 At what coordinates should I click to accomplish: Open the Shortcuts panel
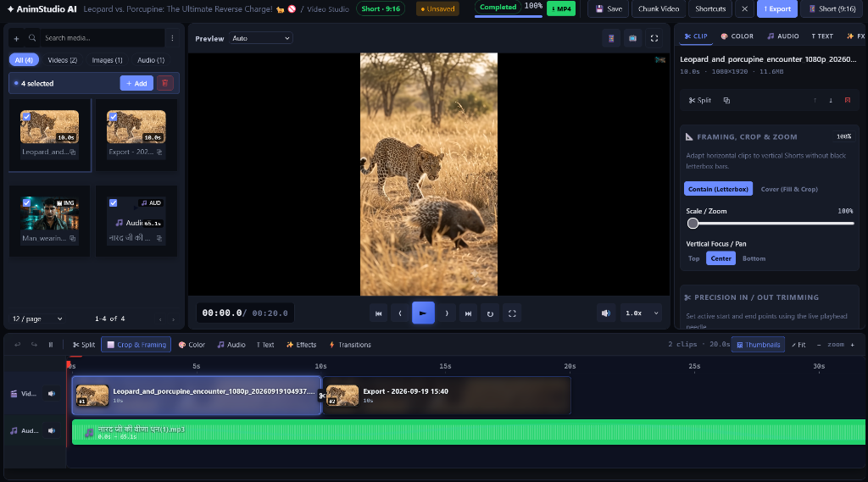(x=710, y=8)
